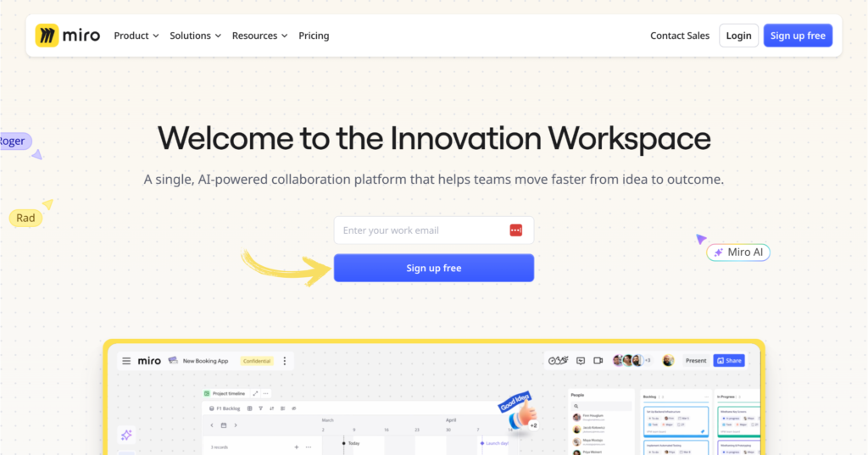The width and height of the screenshot is (868, 455).
Task: Open the Backlog column ellipsis menu
Action: [x=706, y=397]
